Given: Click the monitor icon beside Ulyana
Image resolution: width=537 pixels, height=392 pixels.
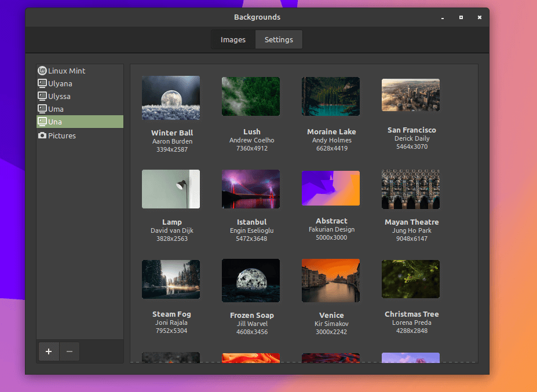Looking at the screenshot, I should (42, 83).
